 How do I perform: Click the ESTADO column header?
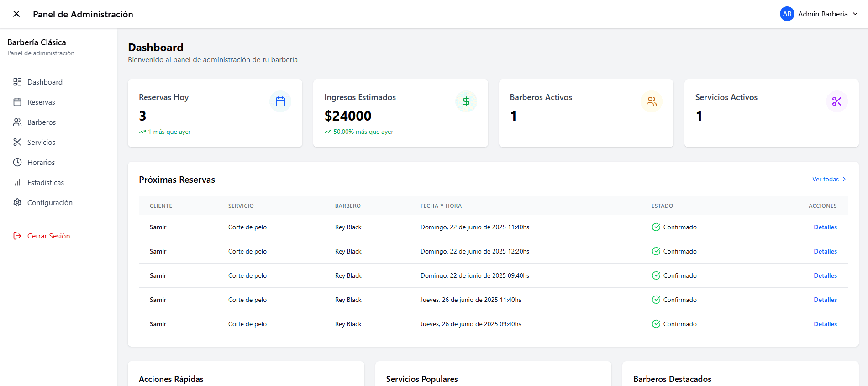662,206
